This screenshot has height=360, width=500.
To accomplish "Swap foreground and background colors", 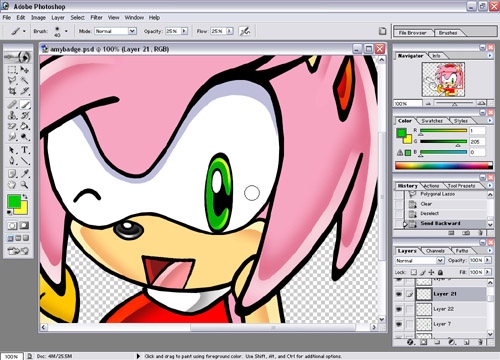I will 25,197.
